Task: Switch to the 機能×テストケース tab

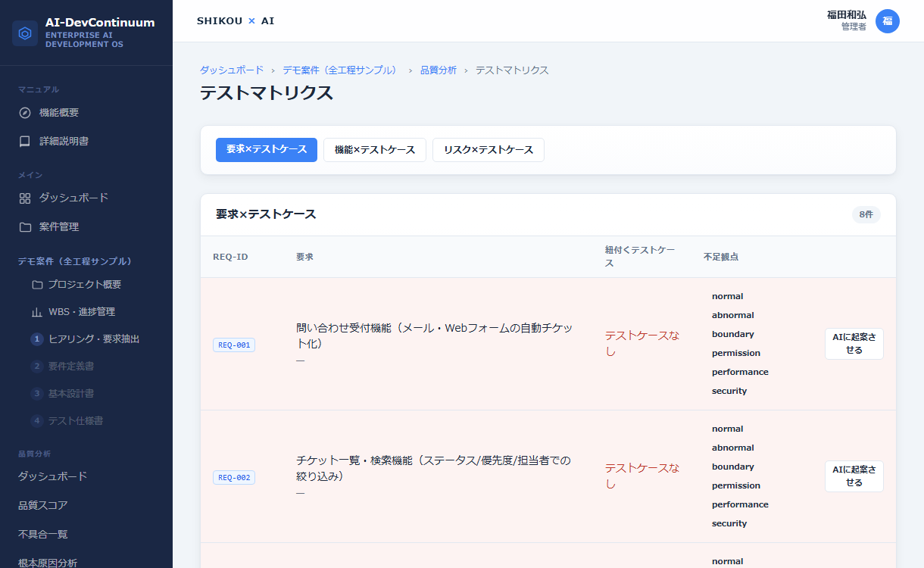Action: pyautogui.click(x=375, y=150)
